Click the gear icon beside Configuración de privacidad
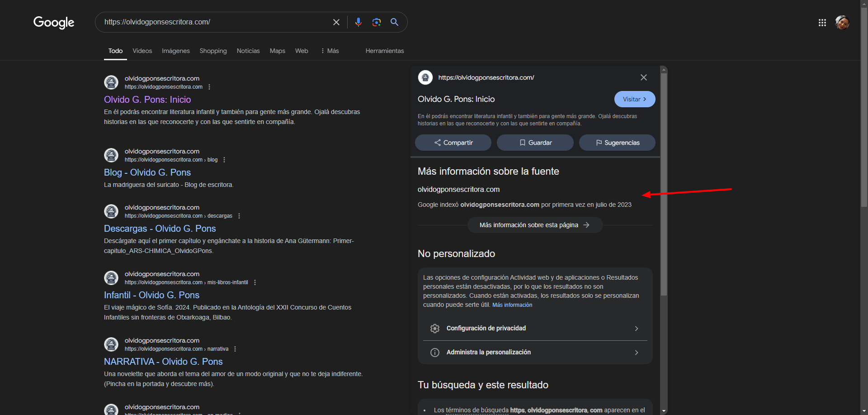868x415 pixels. [435, 329]
